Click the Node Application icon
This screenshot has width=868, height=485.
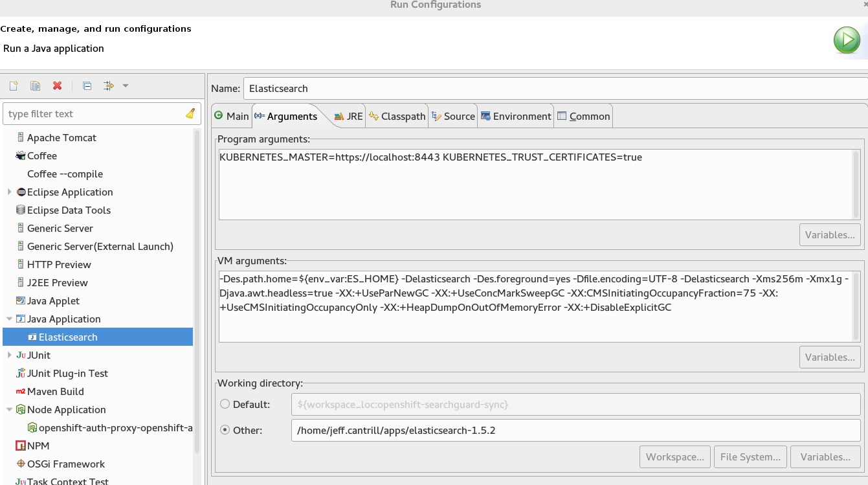[x=21, y=409]
